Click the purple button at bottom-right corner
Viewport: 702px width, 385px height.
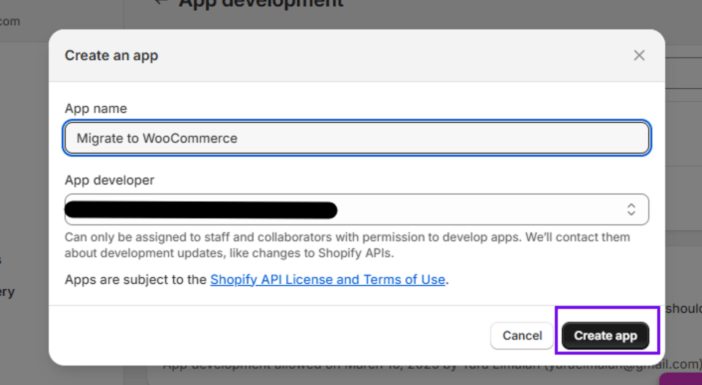click(x=681, y=379)
